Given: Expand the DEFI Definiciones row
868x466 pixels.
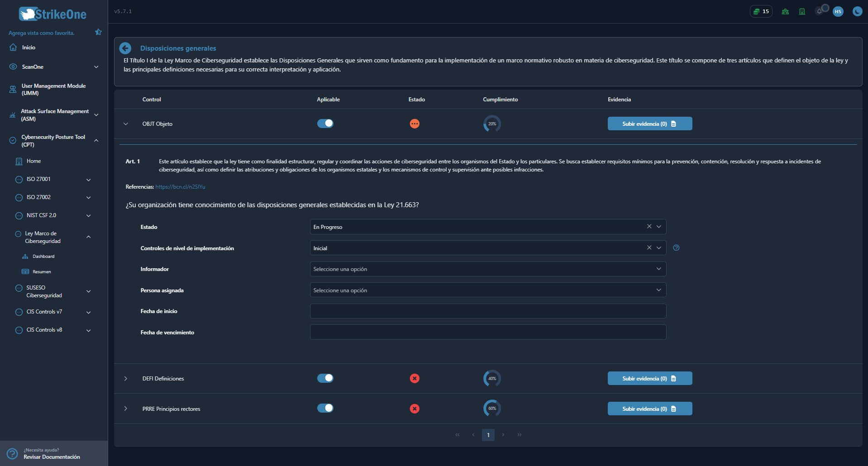Looking at the screenshot, I should [126, 378].
